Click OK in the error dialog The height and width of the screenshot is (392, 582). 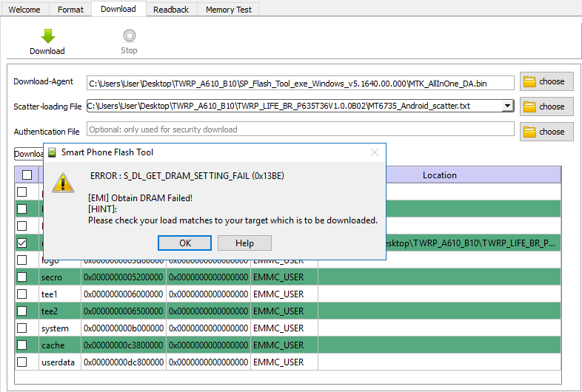point(185,243)
